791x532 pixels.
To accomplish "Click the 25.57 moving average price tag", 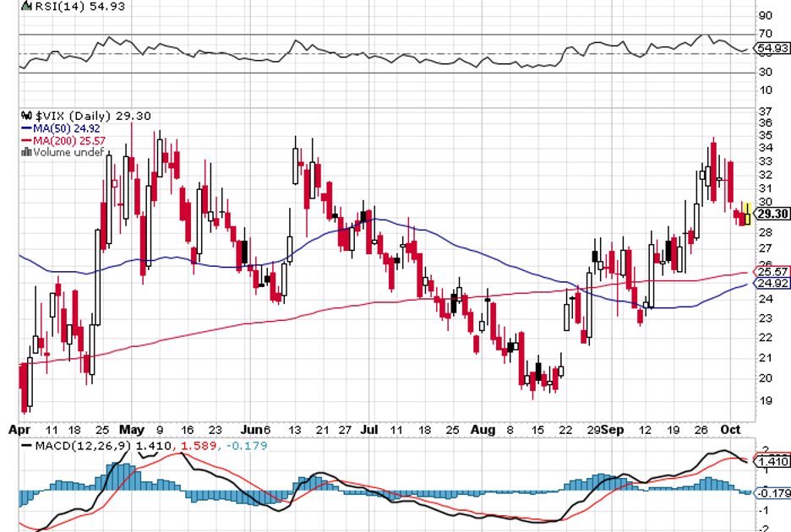I will tap(772, 272).
